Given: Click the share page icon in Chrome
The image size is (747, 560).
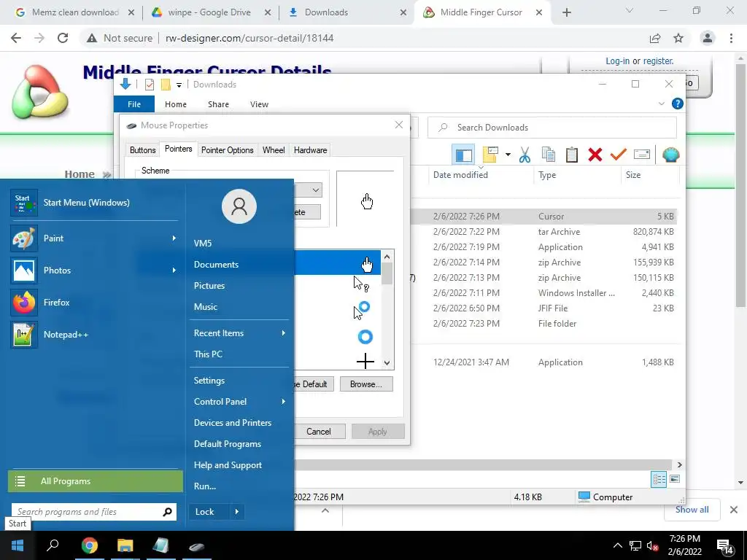Looking at the screenshot, I should click(x=655, y=38).
